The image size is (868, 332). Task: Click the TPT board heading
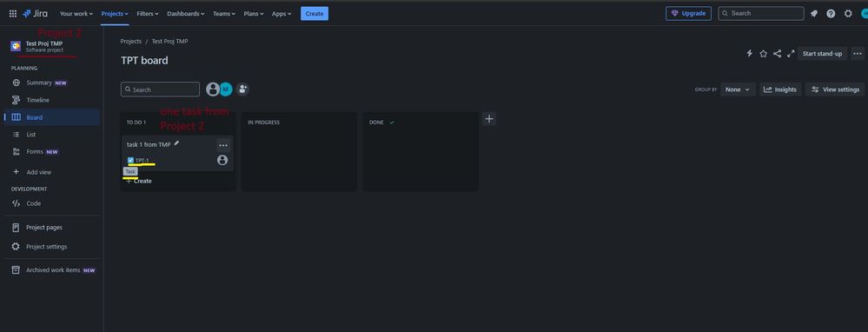(x=144, y=61)
